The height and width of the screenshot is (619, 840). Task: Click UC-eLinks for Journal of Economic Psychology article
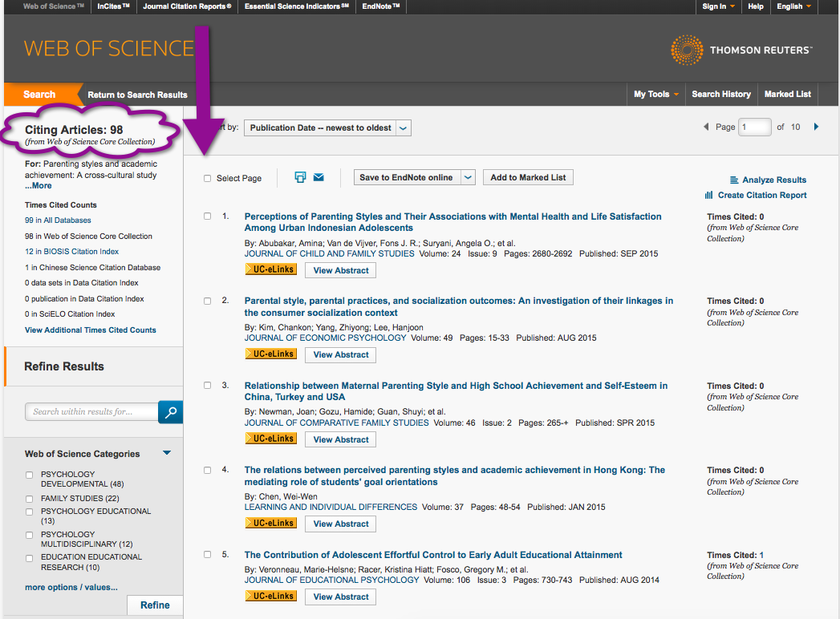(x=271, y=354)
